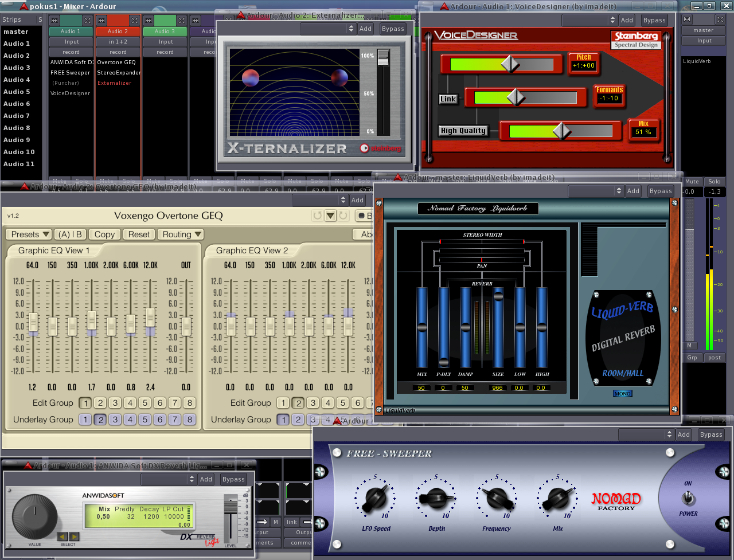Click the Steinberg logo in X-ternalizer
Image resolution: width=734 pixels, height=560 pixels.
coord(381,148)
